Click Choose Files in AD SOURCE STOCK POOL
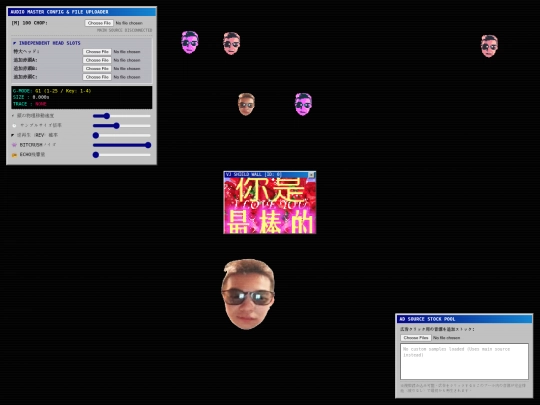This screenshot has height=405, width=540. point(416,338)
